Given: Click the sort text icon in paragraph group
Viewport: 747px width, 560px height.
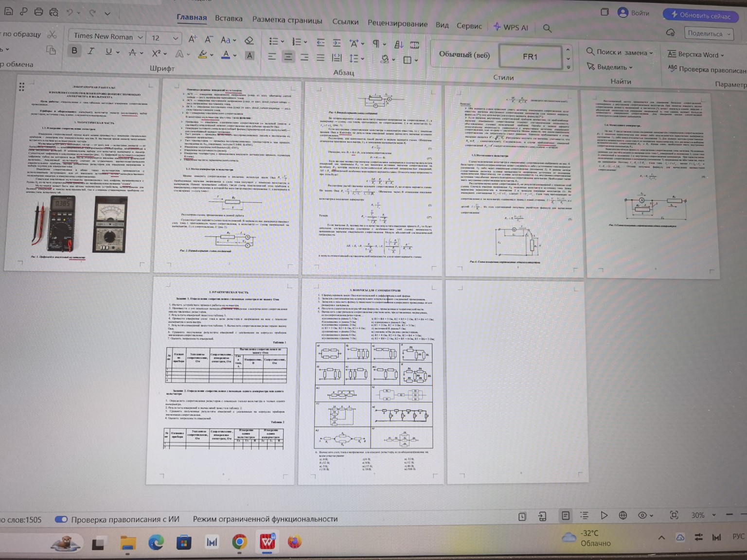Looking at the screenshot, I should coord(399,44).
